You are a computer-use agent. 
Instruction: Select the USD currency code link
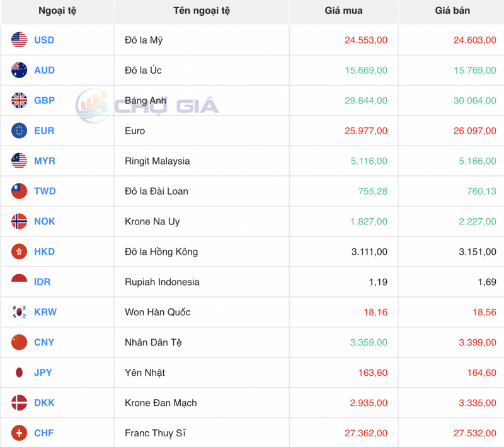point(45,40)
